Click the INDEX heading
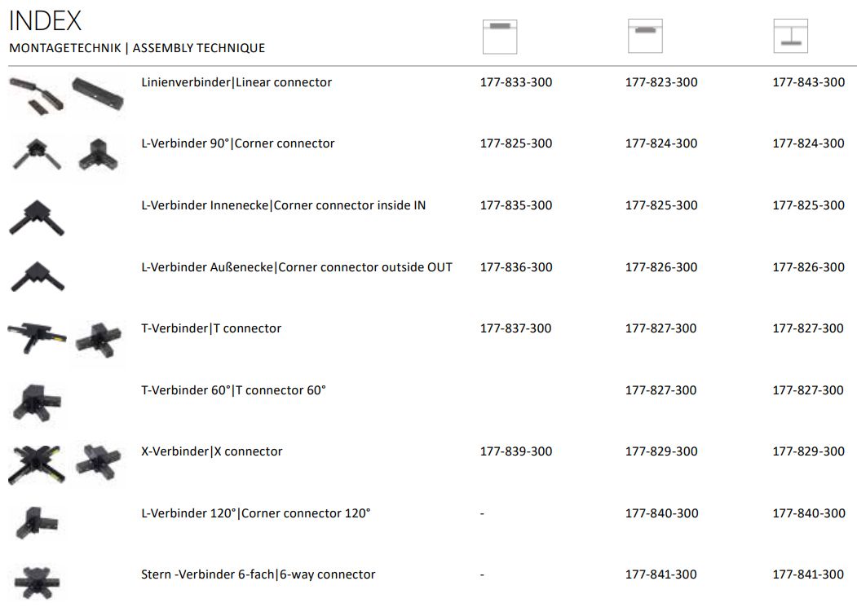This screenshot has width=857, height=616. [x=45, y=21]
